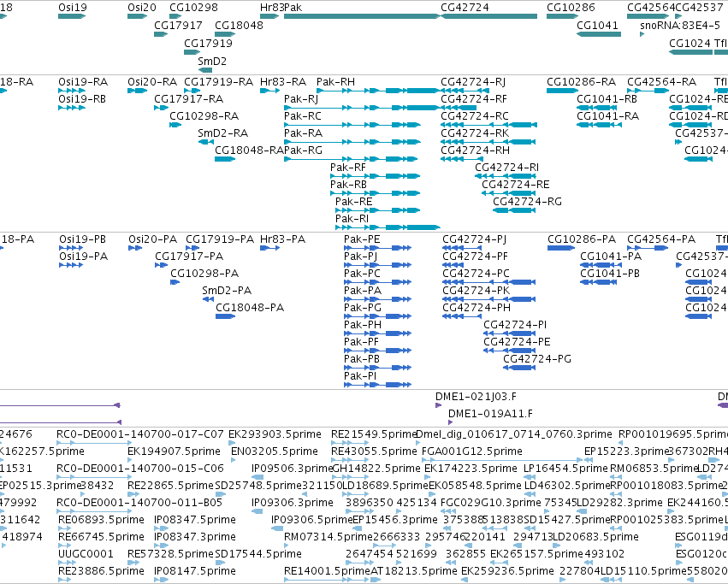The width and height of the screenshot is (728, 584).
Task: Select the CG42724-RC transcript label
Action: click(x=475, y=116)
